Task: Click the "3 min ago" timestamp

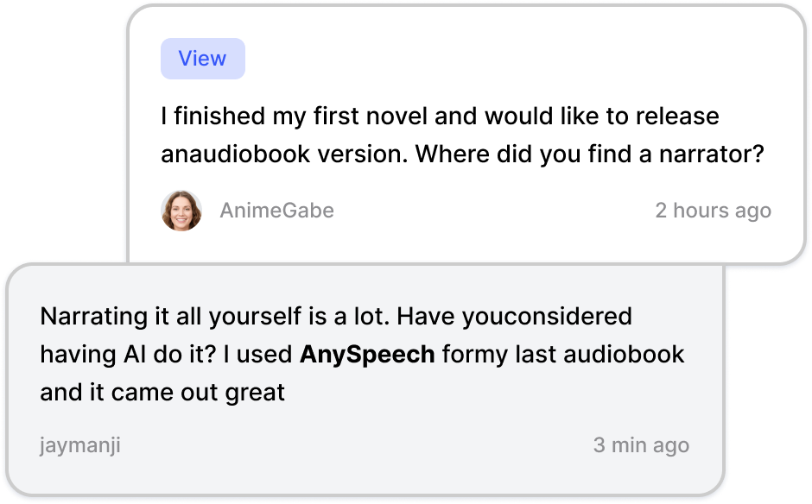Action: pos(641,445)
